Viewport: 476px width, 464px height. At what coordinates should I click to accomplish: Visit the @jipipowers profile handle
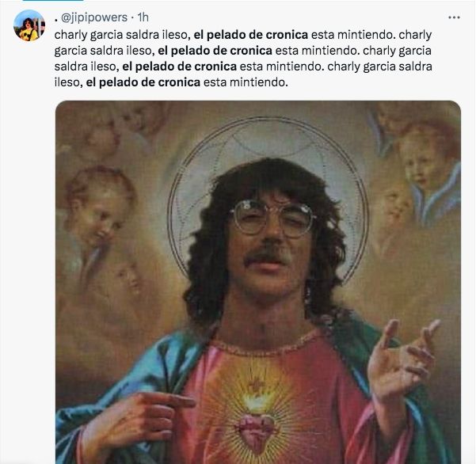pos(94,17)
